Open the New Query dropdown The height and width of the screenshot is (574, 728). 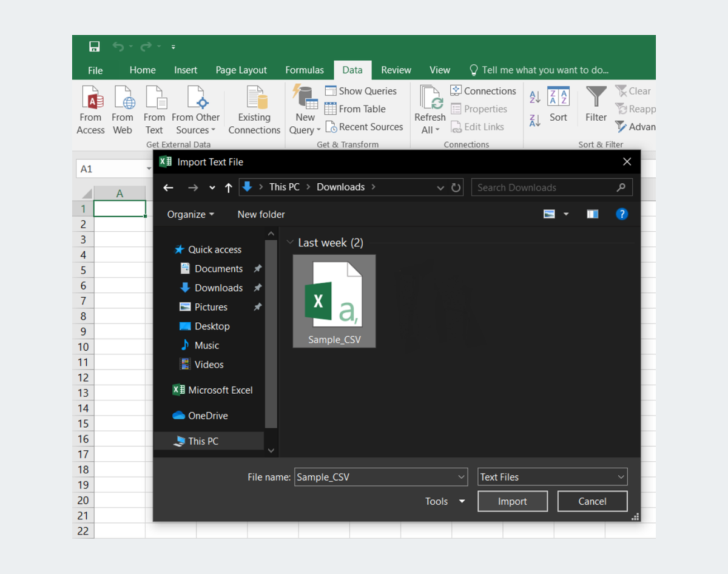(x=305, y=110)
